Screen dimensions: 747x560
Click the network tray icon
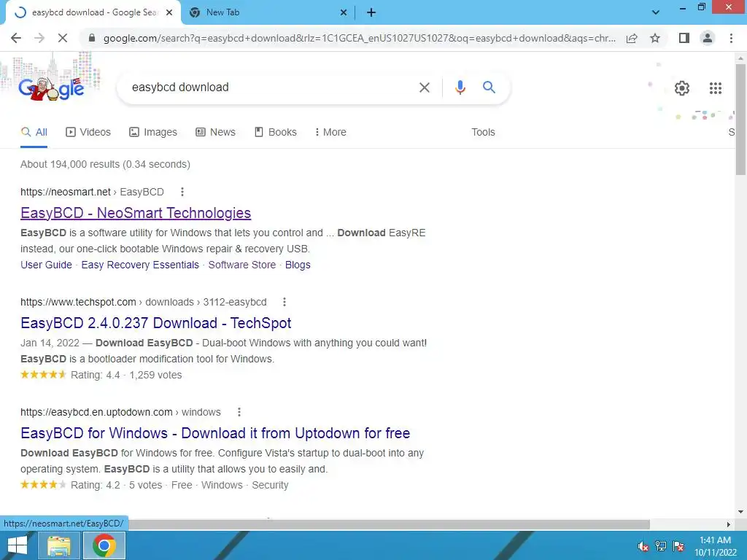(661, 546)
